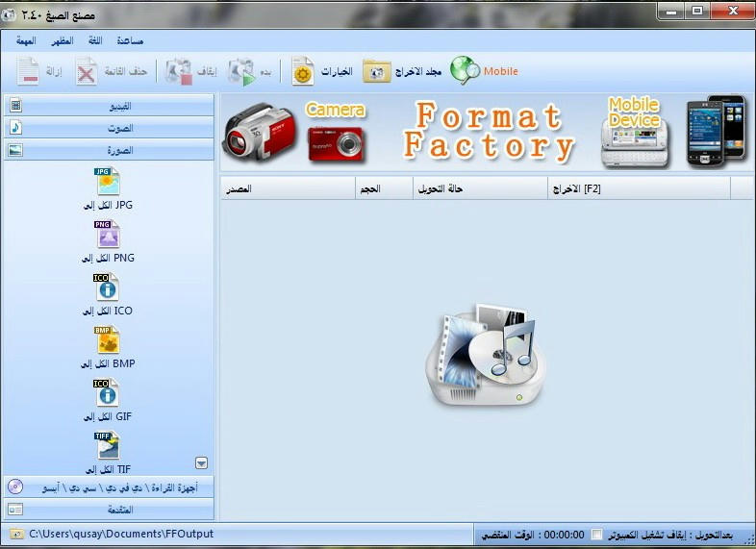Click the Remove (إزالة) toolbar icon
Viewport: 756px width, 549px height.
click(28, 71)
